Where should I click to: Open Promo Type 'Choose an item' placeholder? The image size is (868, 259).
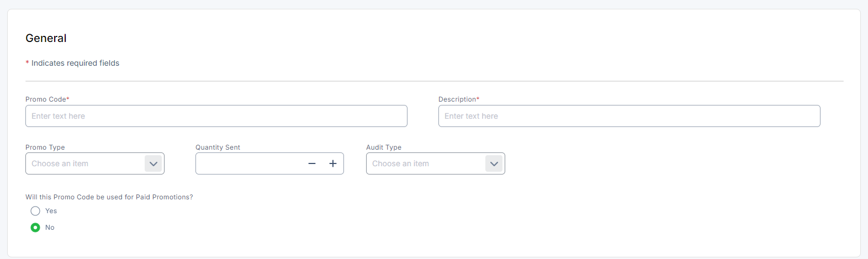click(x=60, y=163)
